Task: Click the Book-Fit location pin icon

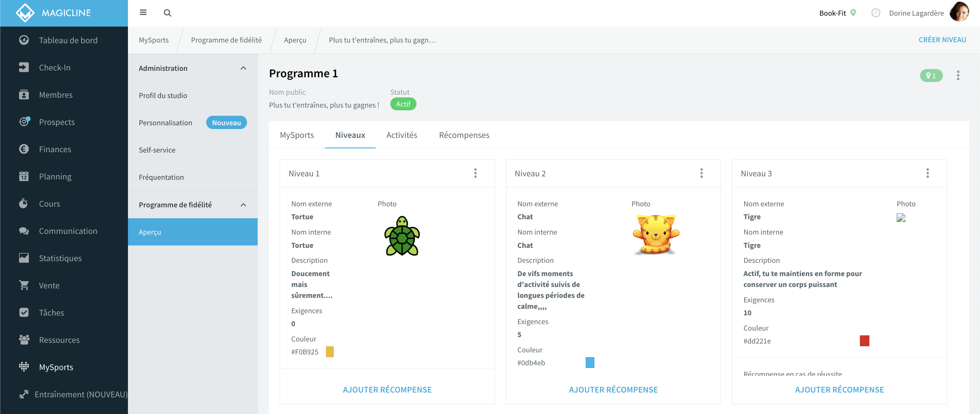Action: point(853,13)
